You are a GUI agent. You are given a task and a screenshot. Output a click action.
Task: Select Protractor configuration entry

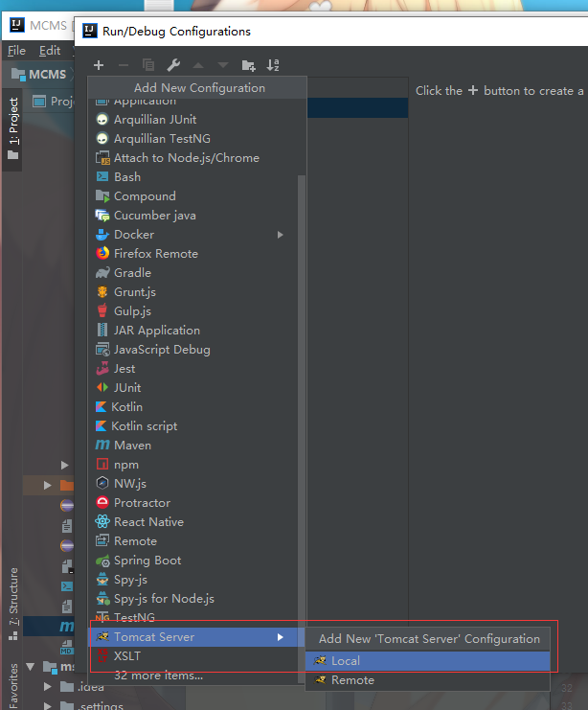(x=193, y=503)
